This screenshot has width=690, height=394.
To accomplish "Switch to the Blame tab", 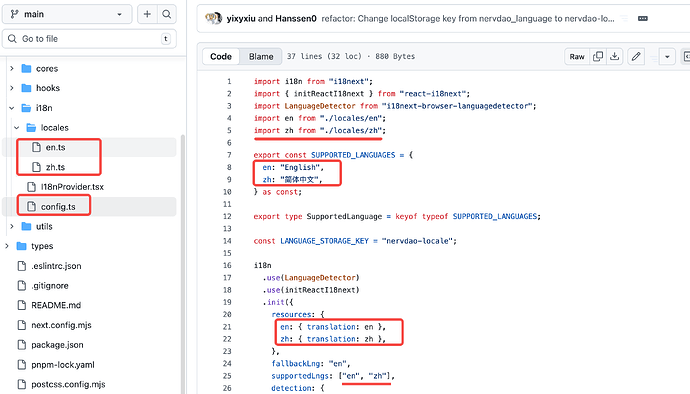I will point(261,56).
